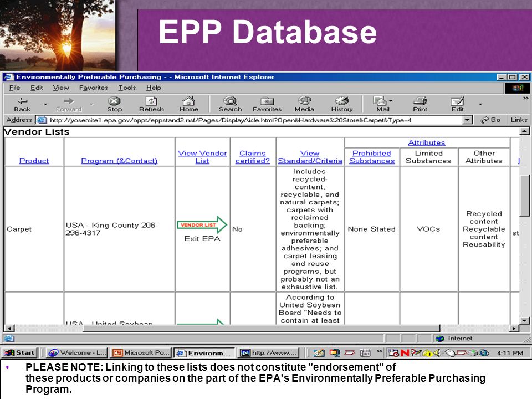Expand the toolbar overflow chevron

(x=525, y=99)
